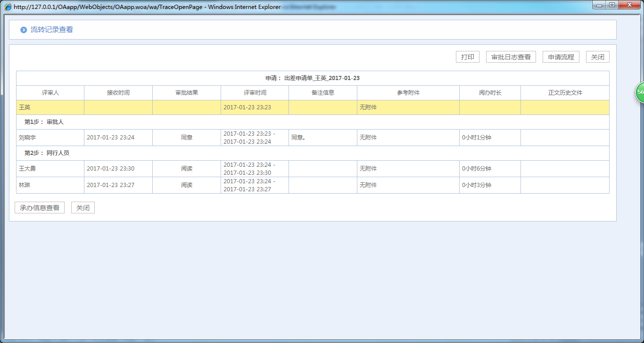
Task: Select reviewer 王大勇 in the table
Action: (x=27, y=169)
